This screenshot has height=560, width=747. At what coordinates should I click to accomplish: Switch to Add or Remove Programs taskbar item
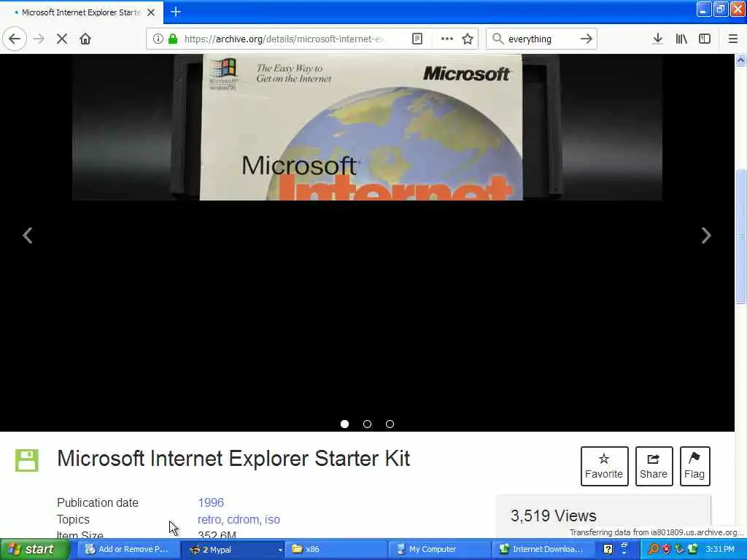(x=128, y=550)
